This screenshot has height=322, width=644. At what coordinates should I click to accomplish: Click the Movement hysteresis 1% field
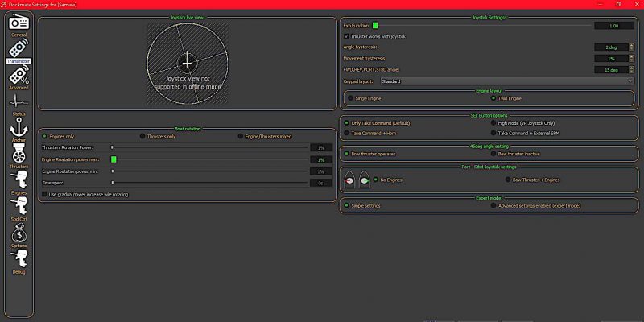tap(611, 59)
